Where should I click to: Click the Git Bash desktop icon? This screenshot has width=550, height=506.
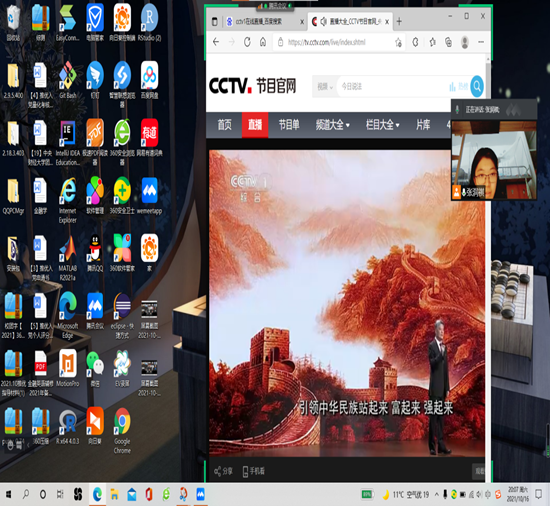click(68, 80)
